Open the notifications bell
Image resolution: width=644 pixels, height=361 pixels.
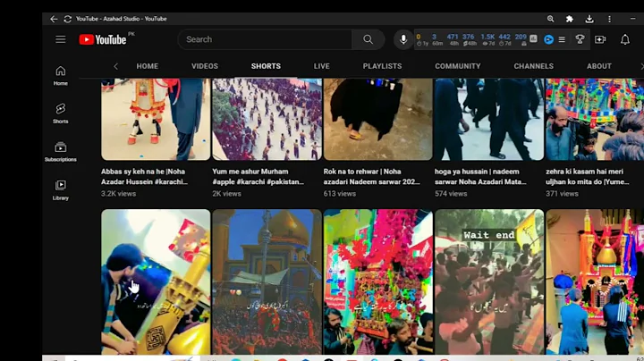[x=624, y=39]
